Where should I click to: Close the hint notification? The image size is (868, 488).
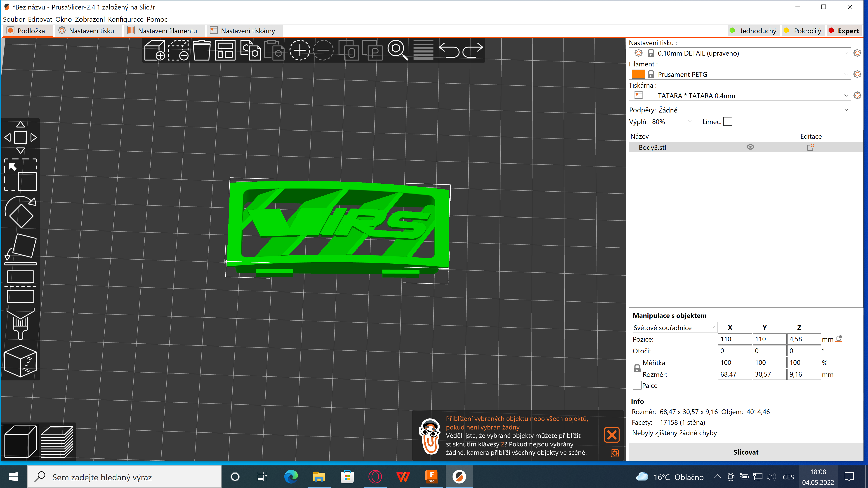coord(612,435)
